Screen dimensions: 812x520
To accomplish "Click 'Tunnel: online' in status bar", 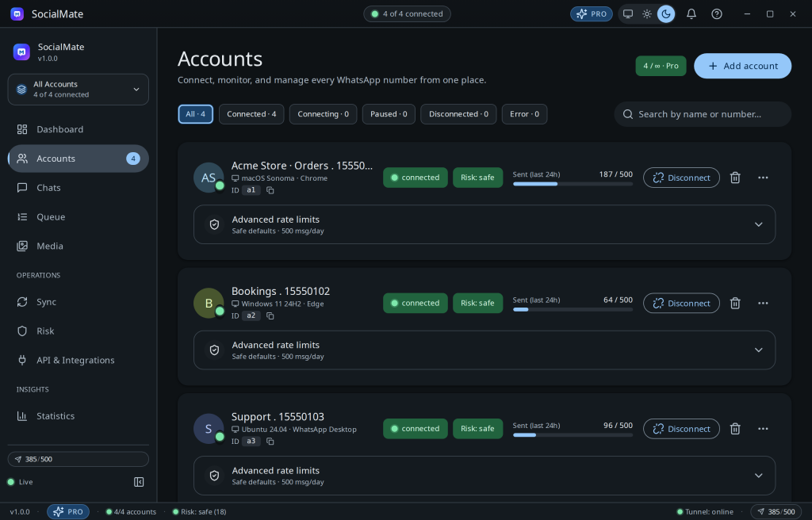I will click(705, 512).
